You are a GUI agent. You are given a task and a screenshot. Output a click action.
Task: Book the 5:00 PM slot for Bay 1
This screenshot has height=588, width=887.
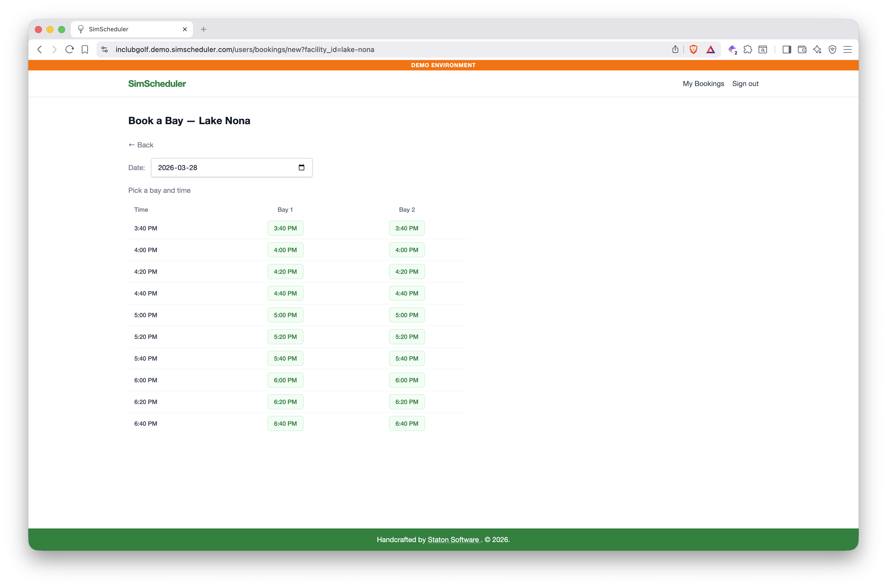(285, 315)
